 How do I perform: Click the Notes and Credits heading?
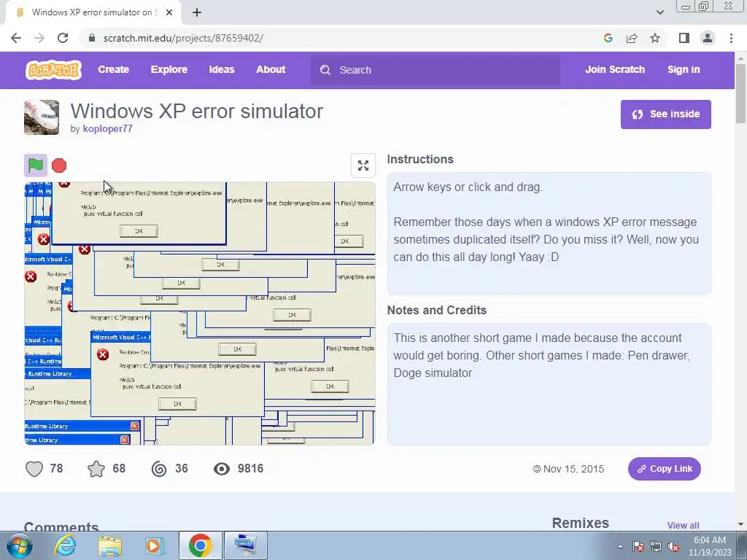[x=437, y=311]
